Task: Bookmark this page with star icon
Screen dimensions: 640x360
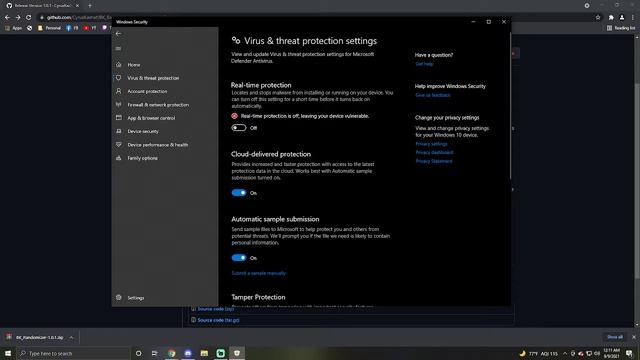Action: tap(598, 17)
